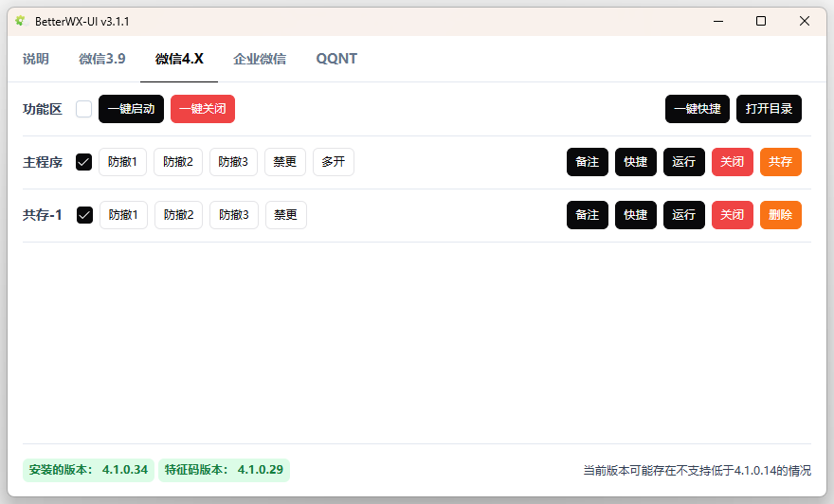The width and height of the screenshot is (834, 504).
Task: Minimize the BetterWX-UI window
Action: (x=718, y=21)
